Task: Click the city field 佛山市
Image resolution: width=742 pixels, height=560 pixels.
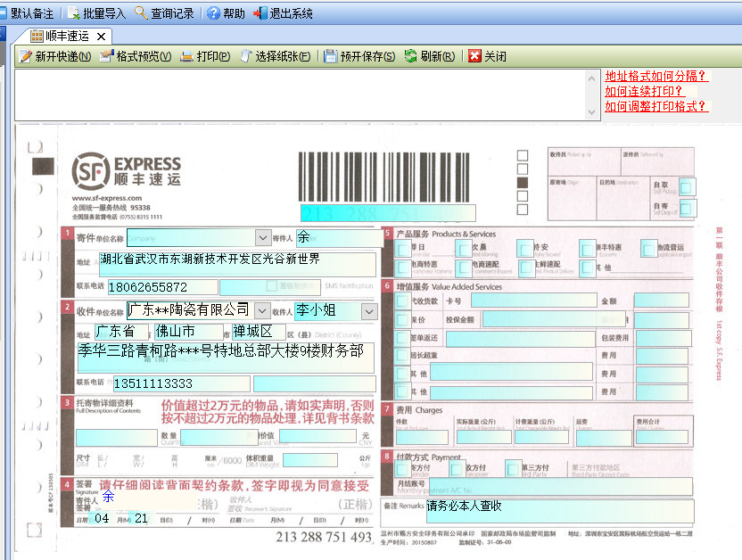Action: (x=189, y=332)
